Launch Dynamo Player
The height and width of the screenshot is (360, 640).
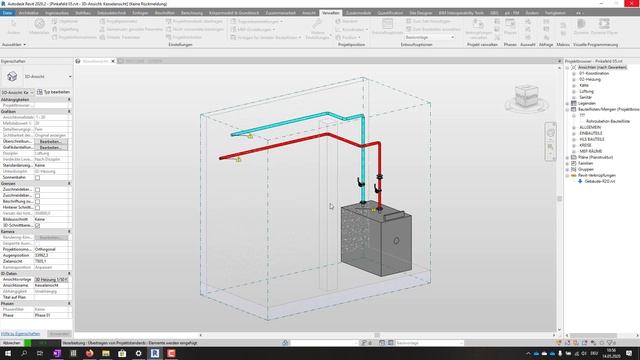604,27
